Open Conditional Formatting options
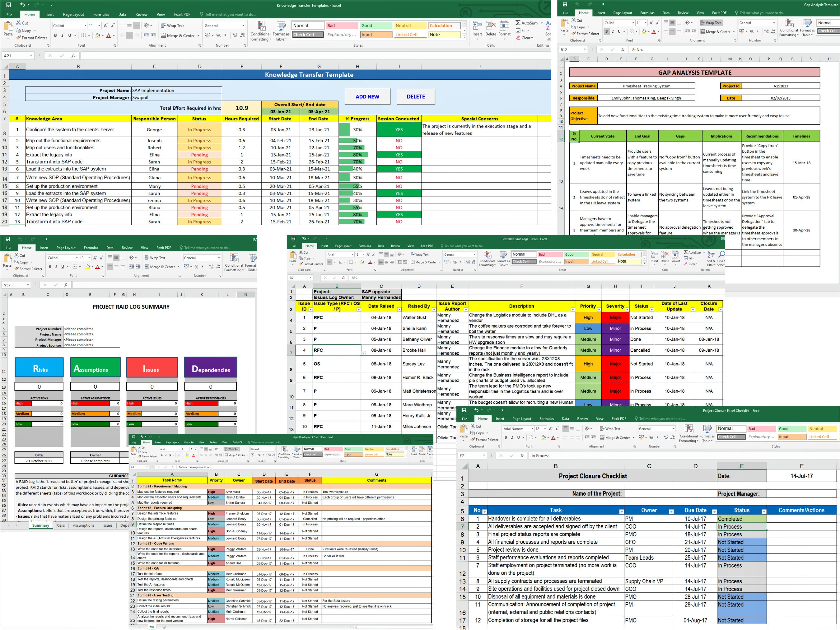 pos(260,32)
